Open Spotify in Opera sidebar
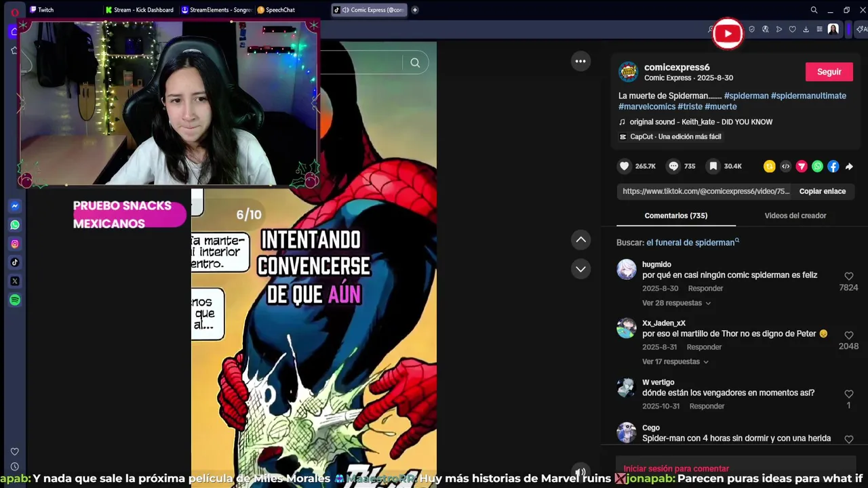Viewport: 868px width, 488px height. (x=15, y=300)
